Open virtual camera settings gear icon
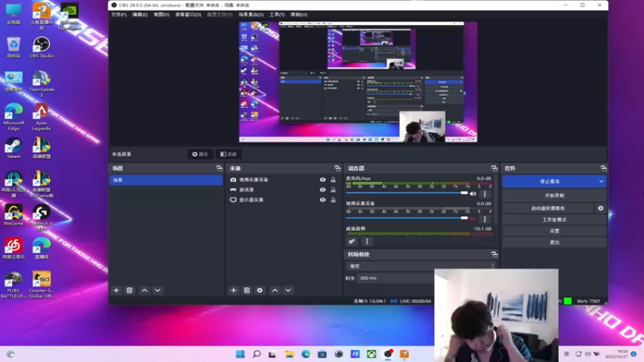This screenshot has height=362, width=644. click(x=601, y=208)
